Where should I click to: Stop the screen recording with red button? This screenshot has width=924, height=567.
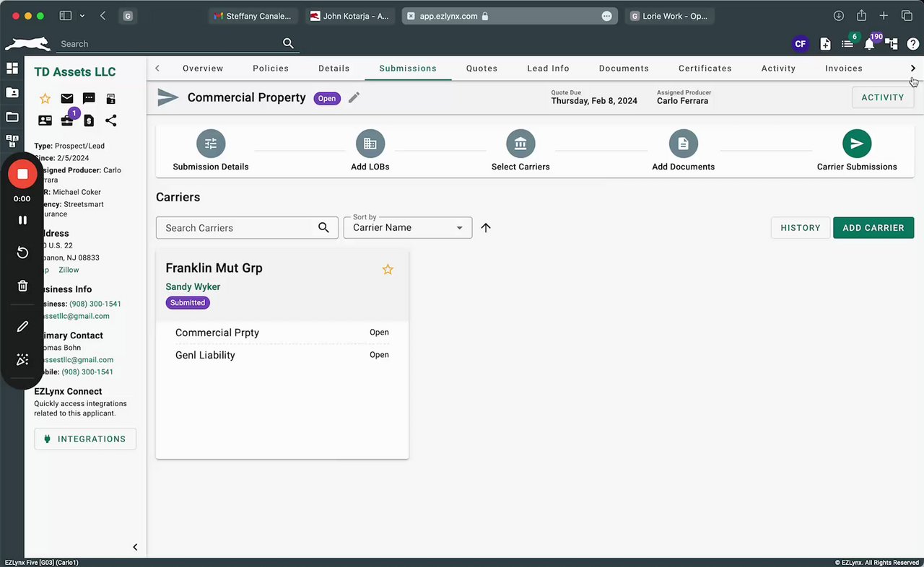click(22, 174)
